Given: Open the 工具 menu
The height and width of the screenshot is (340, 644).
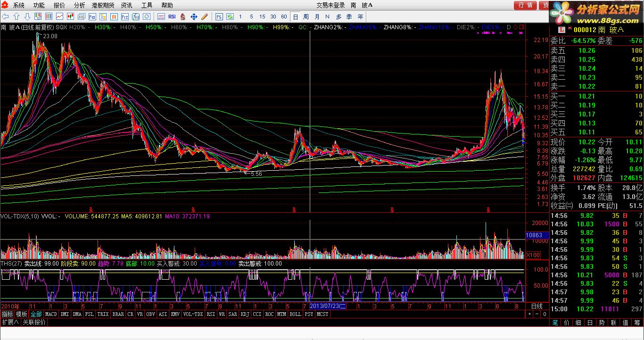Looking at the screenshot, I should [147, 5].
